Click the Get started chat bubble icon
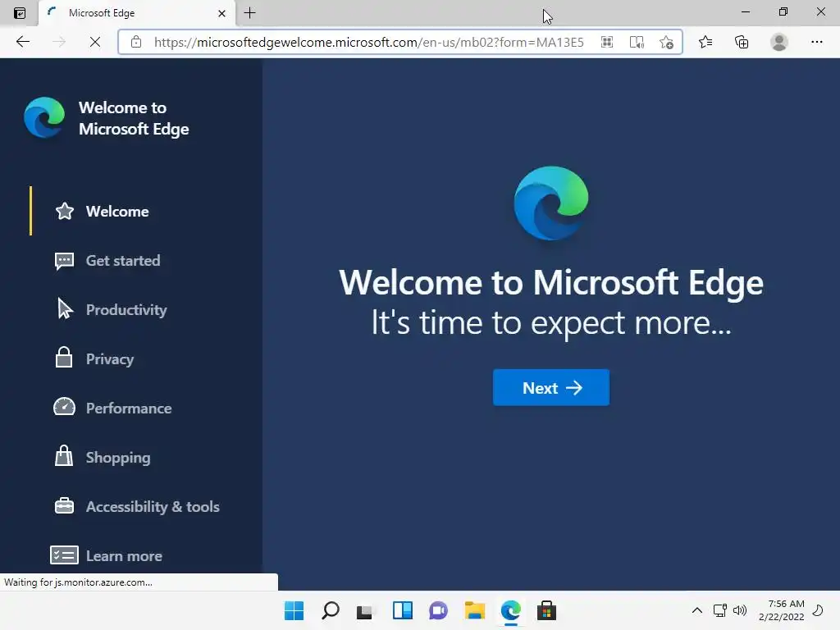840x630 pixels. tap(64, 261)
